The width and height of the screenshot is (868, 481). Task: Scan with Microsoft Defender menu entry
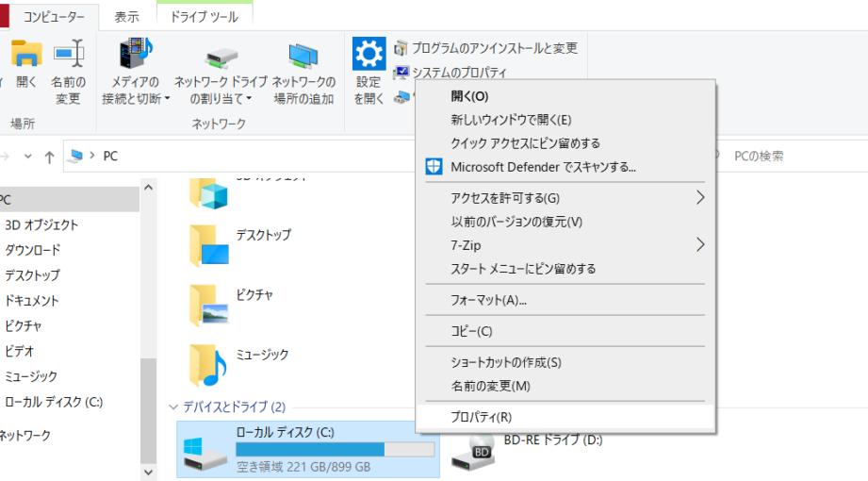click(x=543, y=167)
